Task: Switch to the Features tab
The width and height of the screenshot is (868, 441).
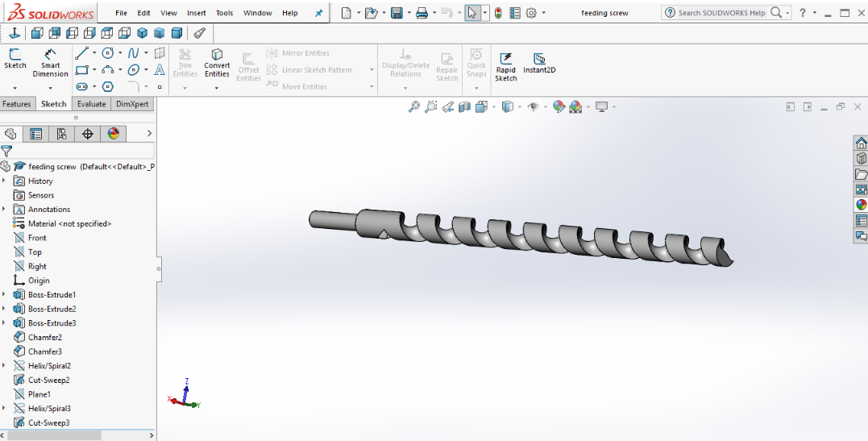Action: 17,104
